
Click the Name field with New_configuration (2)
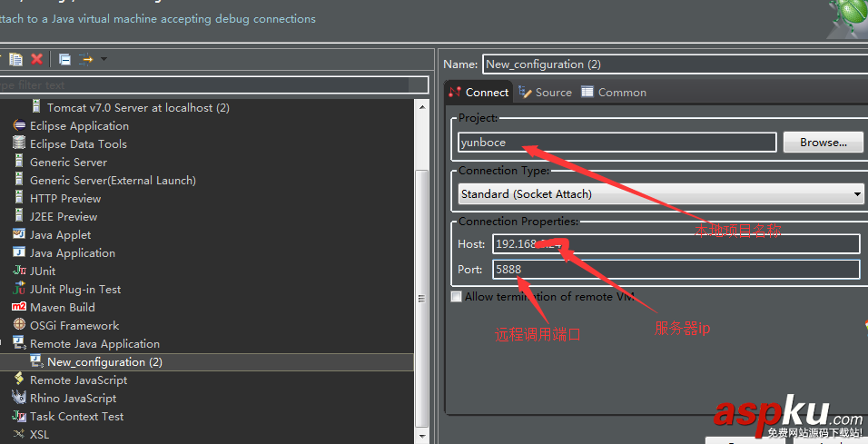pos(675,64)
